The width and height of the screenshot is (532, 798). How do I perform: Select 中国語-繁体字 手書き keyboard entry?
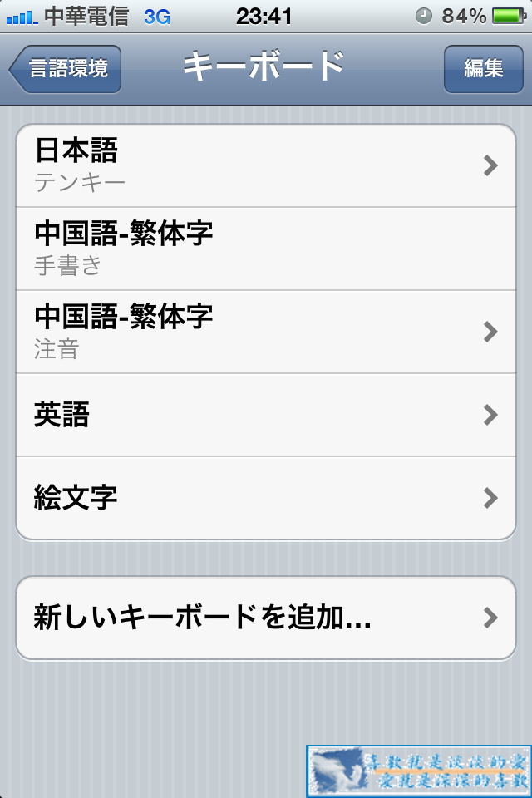point(266,249)
